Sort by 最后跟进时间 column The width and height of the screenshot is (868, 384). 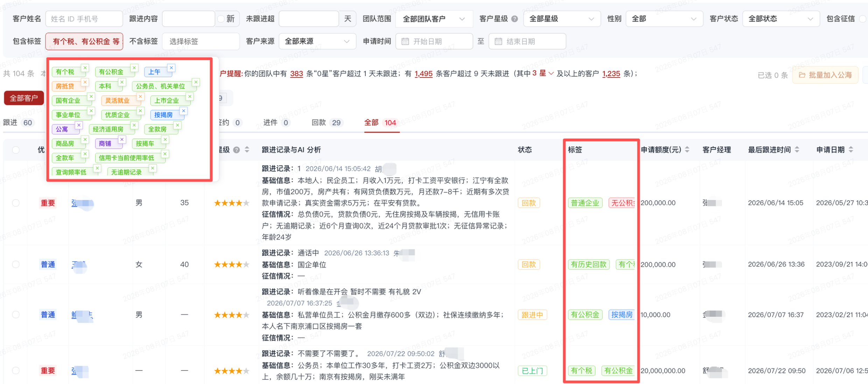pyautogui.click(x=797, y=150)
